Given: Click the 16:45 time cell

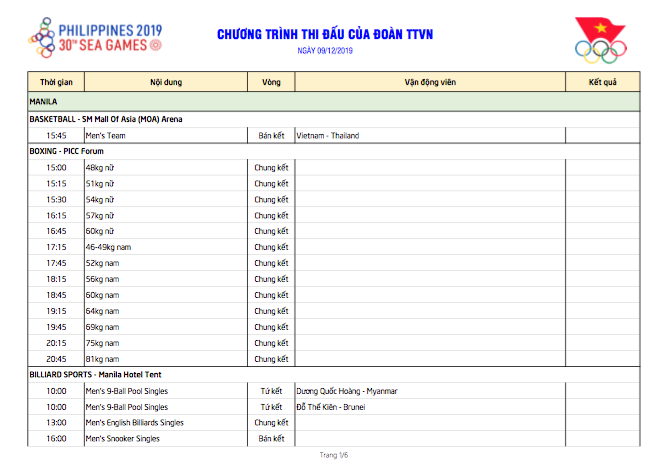Looking at the screenshot, I should point(56,231).
